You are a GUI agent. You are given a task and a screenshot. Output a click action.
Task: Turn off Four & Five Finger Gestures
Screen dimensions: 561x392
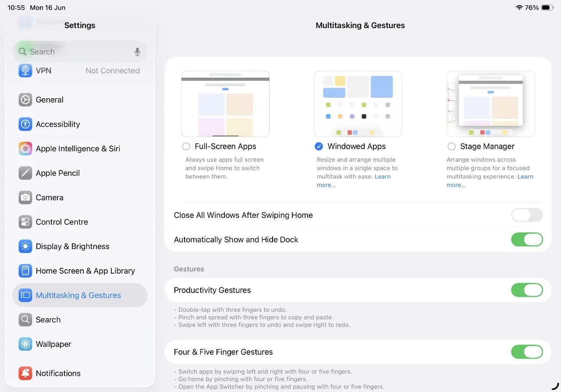click(527, 352)
